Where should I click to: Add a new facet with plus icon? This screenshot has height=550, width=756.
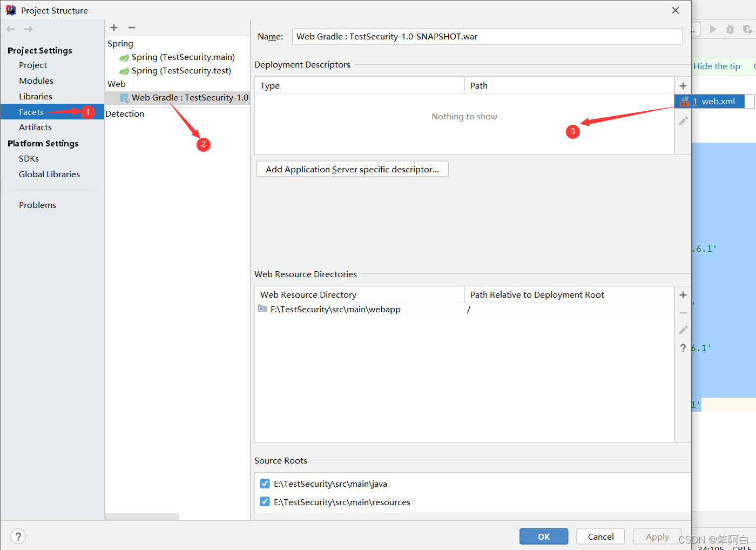click(114, 28)
